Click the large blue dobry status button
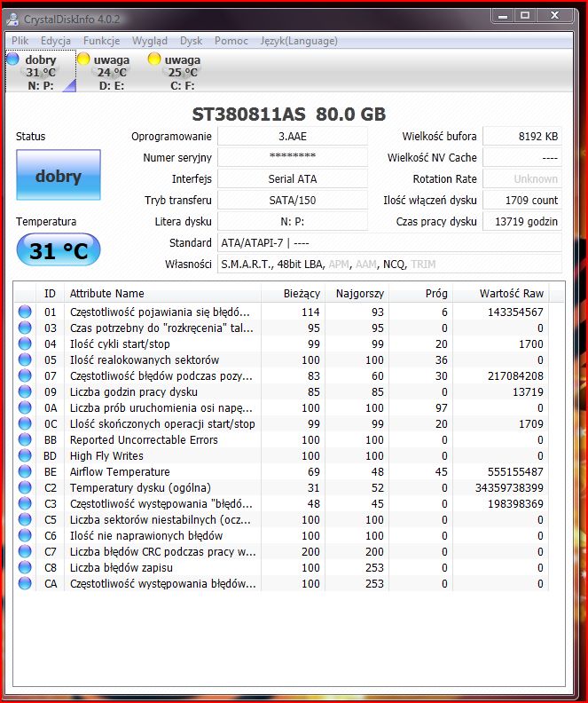This screenshot has height=703, width=588. point(59,175)
